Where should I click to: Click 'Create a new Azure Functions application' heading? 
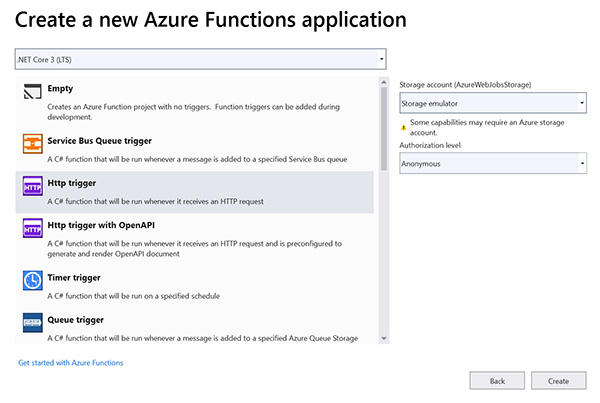click(x=211, y=20)
